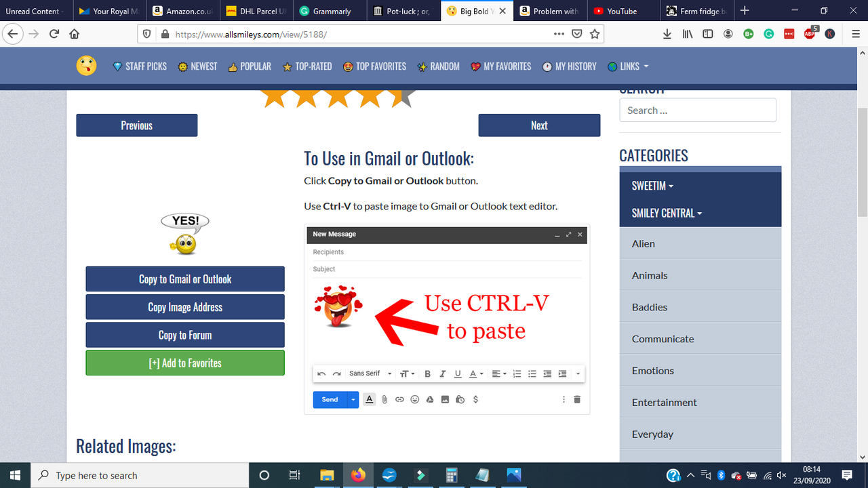The height and width of the screenshot is (488, 868).
Task: Open the Adblock Plus ABP icon
Action: (810, 33)
